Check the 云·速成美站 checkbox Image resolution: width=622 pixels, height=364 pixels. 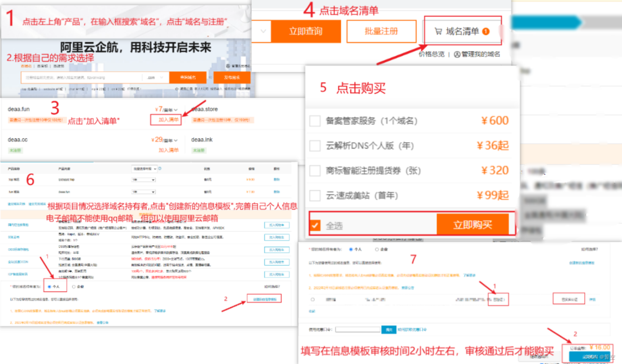[314, 195]
